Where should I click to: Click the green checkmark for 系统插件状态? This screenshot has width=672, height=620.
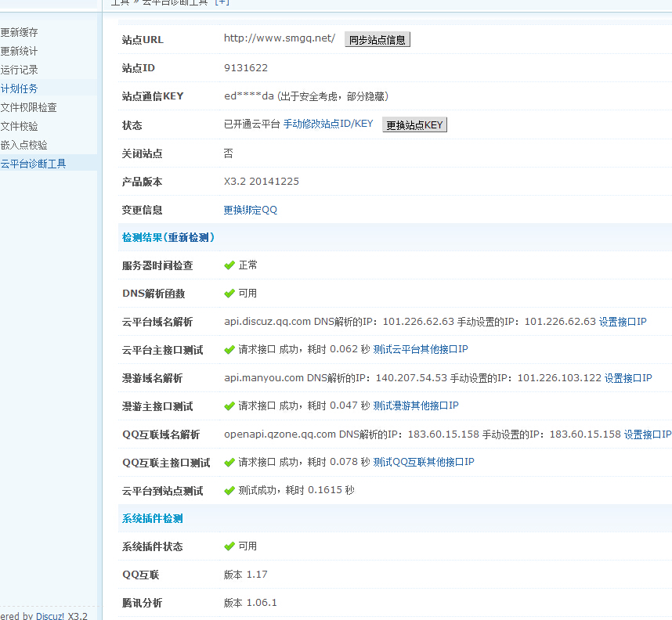(x=229, y=546)
